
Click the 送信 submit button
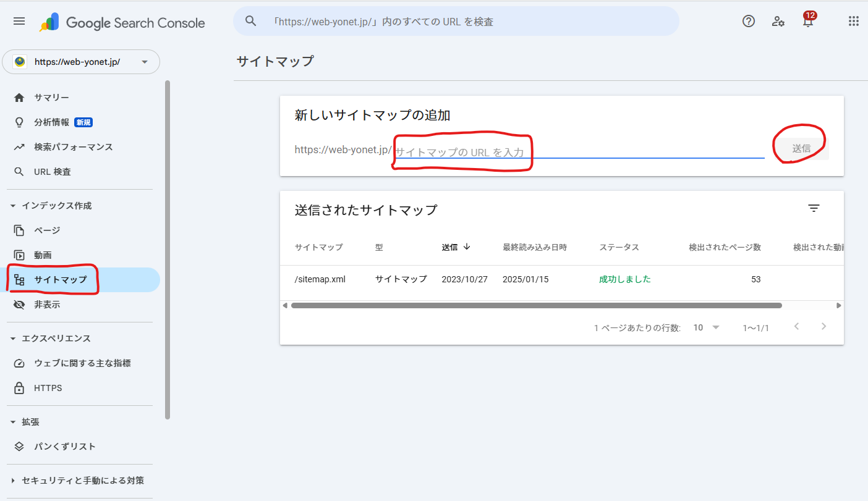(x=801, y=149)
